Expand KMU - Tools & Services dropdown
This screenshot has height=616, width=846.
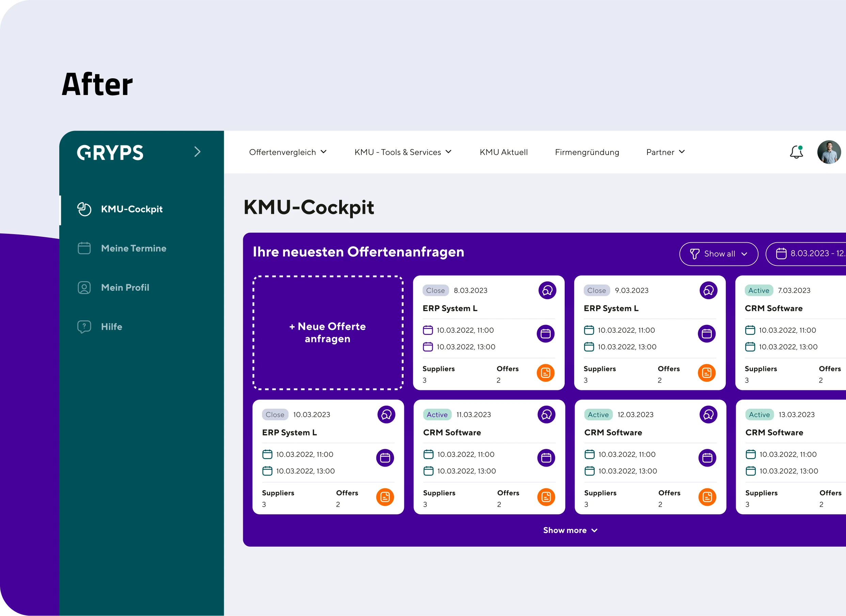pyautogui.click(x=403, y=152)
